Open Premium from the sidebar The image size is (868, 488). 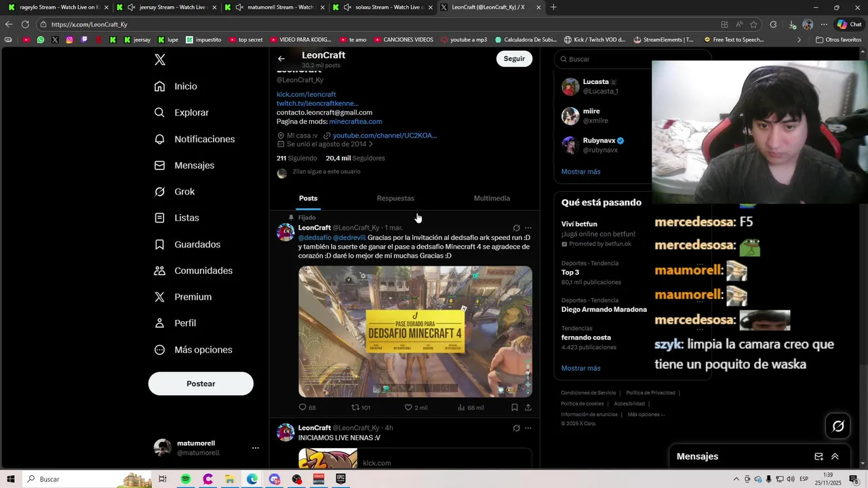pyautogui.click(x=182, y=297)
